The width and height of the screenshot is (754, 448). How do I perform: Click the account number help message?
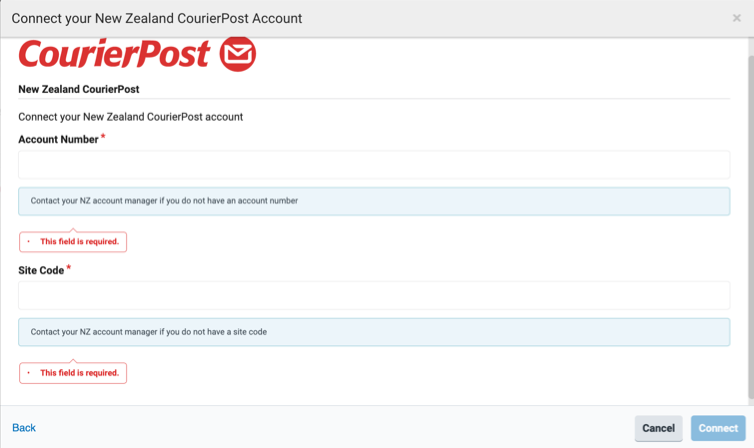pos(374,201)
